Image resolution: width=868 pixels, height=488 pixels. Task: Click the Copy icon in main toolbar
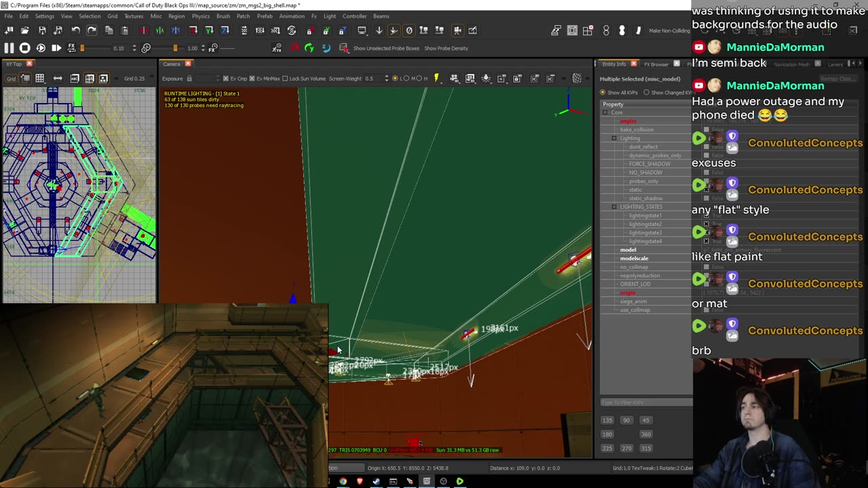(108, 30)
